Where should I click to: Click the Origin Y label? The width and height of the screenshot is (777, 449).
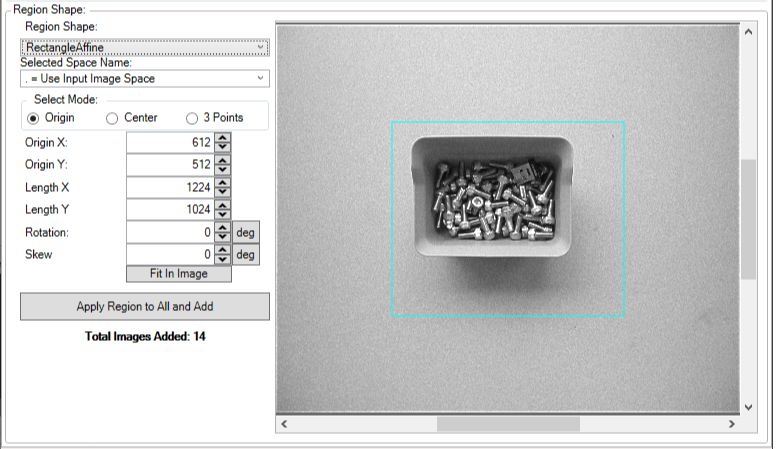tap(46, 165)
